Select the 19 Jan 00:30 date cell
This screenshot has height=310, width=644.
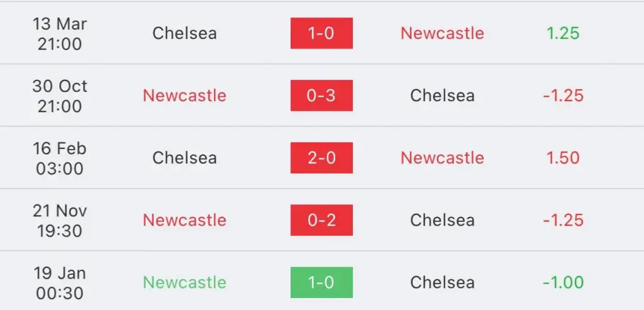click(60, 284)
